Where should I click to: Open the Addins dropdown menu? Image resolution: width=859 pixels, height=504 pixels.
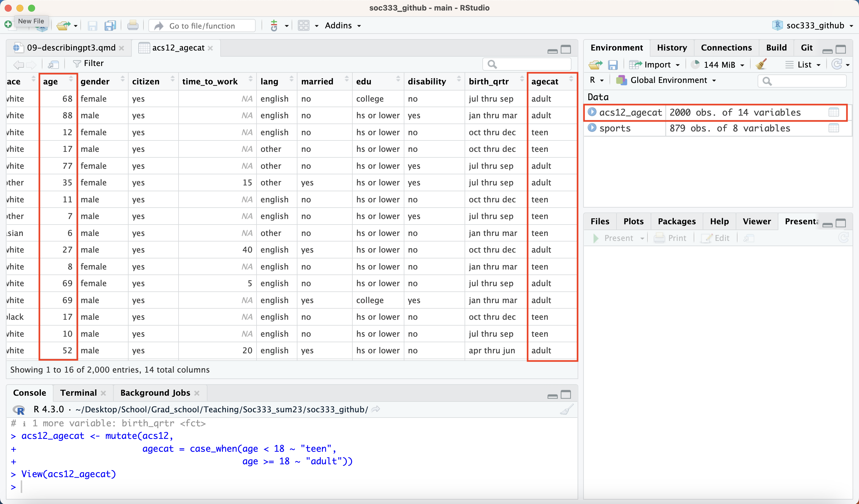tap(342, 26)
